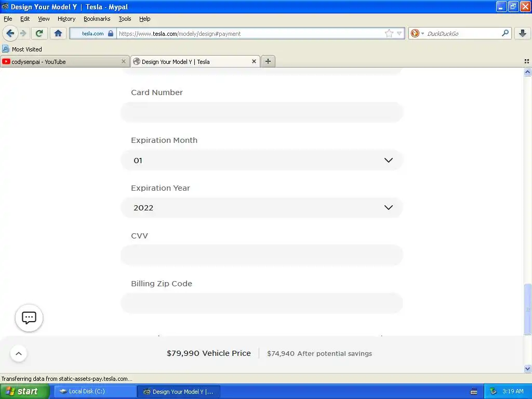Expand the Expiration Year dropdown
This screenshot has width=532, height=399.
pyautogui.click(x=262, y=208)
